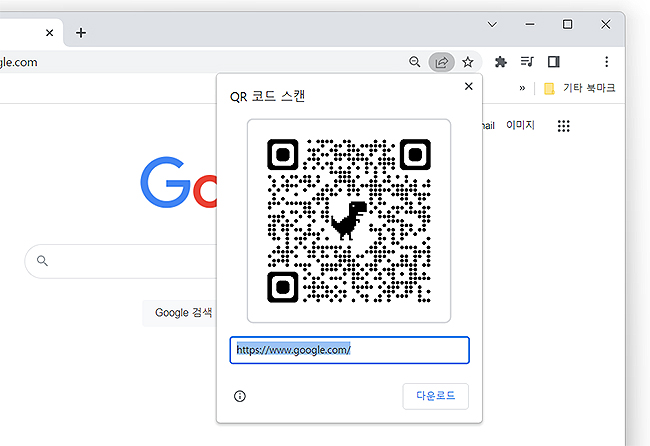Close the QR code scan dialog
This screenshot has height=446, width=650.
point(468,86)
